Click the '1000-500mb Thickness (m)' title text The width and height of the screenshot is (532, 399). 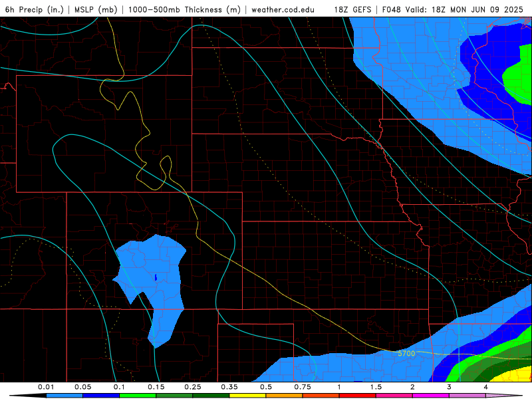(x=184, y=9)
